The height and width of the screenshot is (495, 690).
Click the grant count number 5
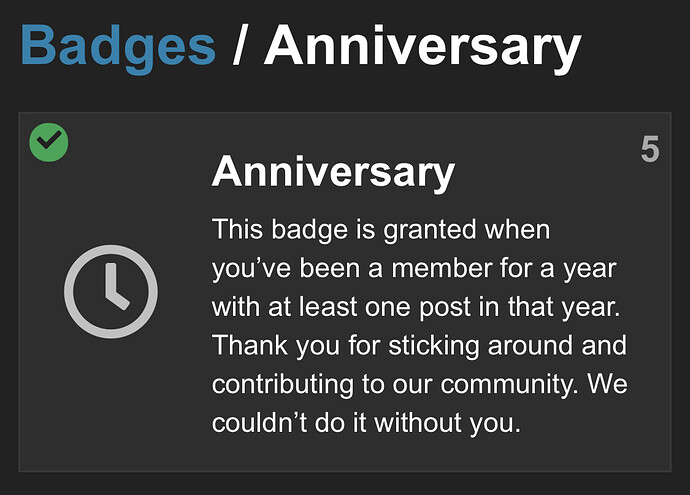click(x=650, y=151)
